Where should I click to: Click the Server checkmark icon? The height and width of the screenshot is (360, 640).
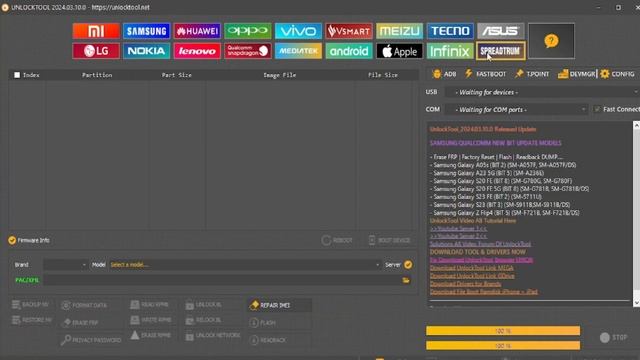click(408, 265)
